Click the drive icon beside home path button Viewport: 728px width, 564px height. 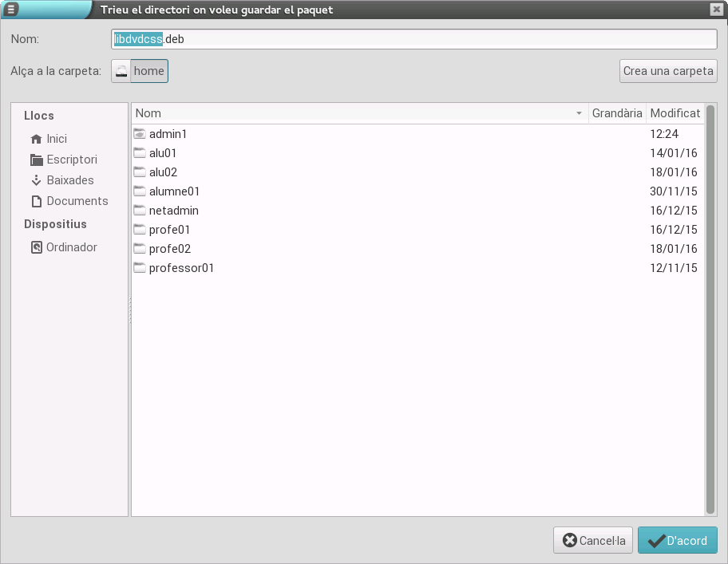(x=121, y=71)
